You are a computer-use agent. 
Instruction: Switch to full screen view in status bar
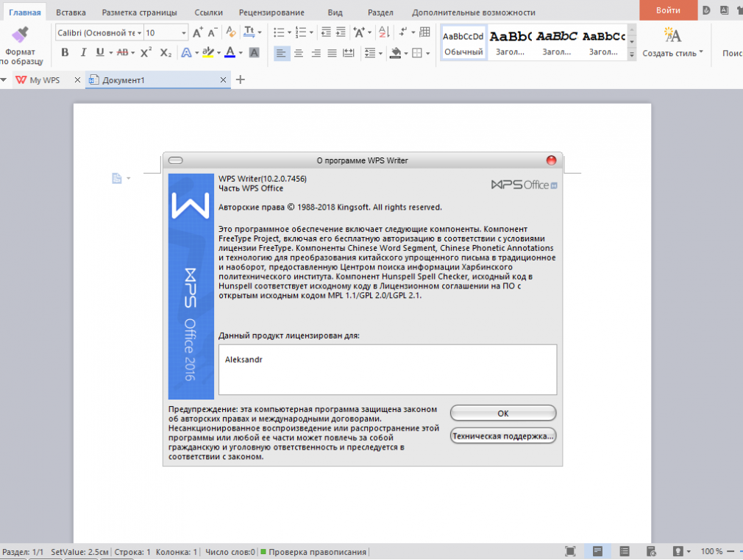(570, 551)
